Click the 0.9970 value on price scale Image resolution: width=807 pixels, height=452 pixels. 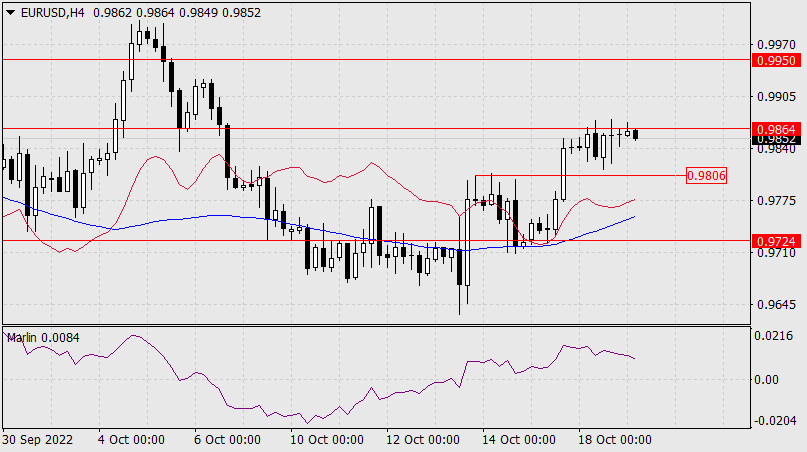(x=776, y=44)
